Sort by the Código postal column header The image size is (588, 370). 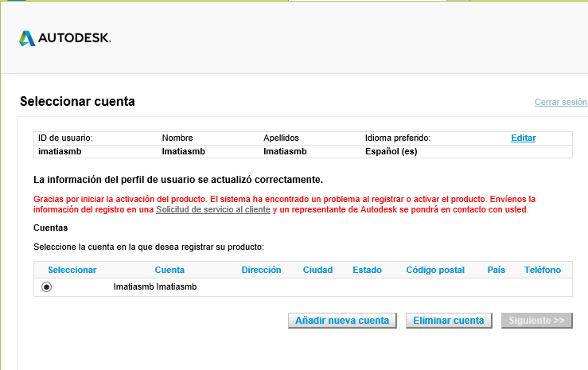(435, 270)
